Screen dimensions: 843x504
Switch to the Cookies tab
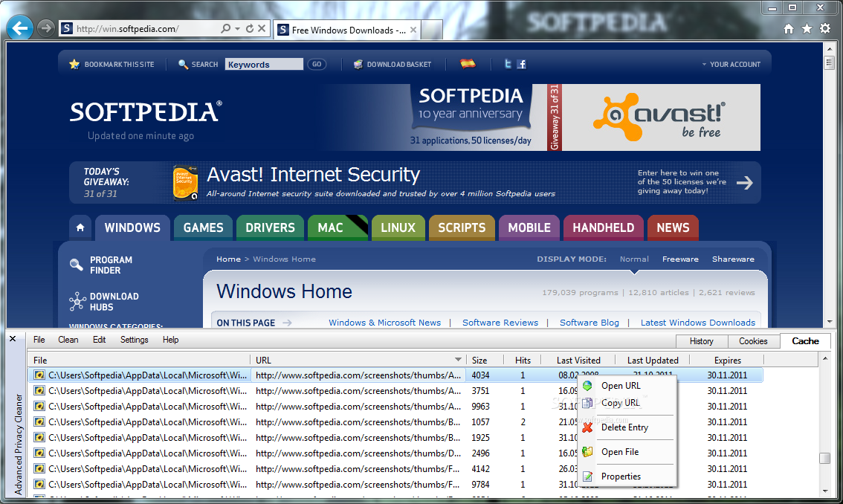pos(753,341)
